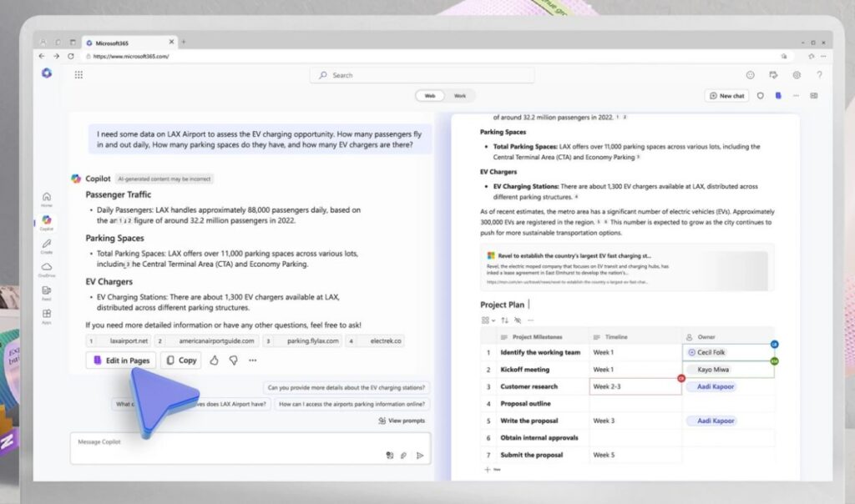Toggle the hide fields eye icon above table

[518, 320]
